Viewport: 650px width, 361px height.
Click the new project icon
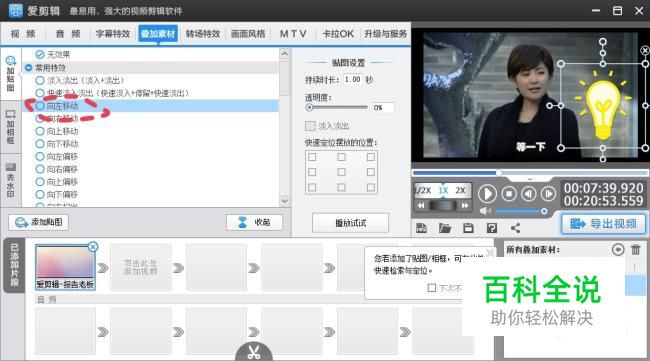coord(422,228)
